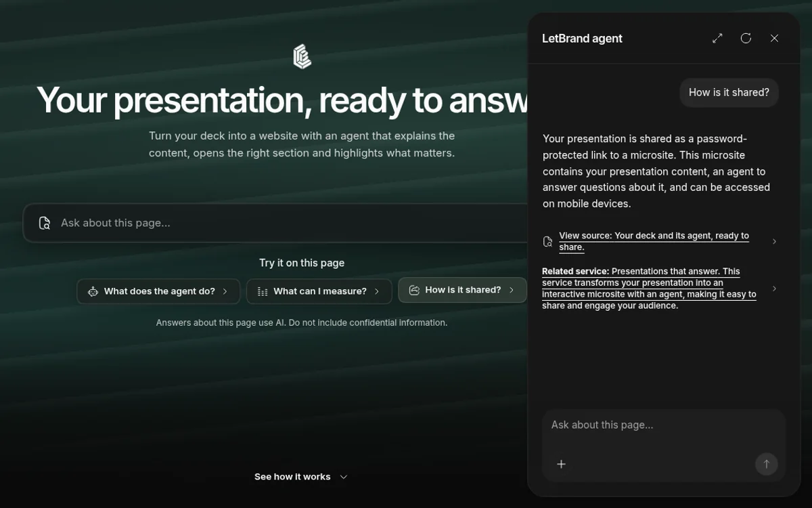Click the agent panel 'Ask about this page...' field
This screenshot has width=812, height=508.
point(663,425)
